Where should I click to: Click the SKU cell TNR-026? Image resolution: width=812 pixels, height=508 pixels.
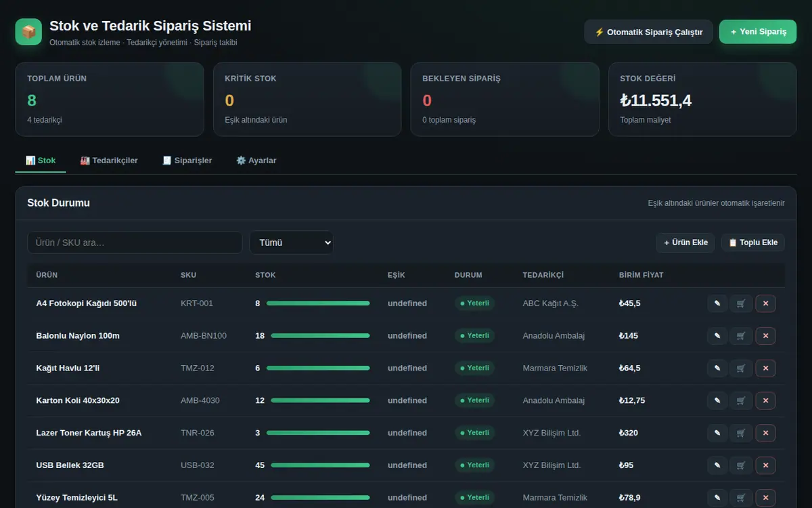coord(198,433)
